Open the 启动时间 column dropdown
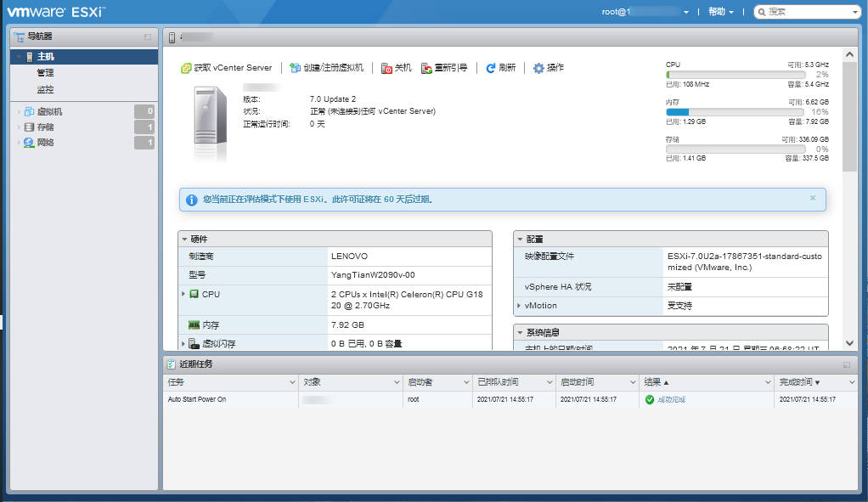 (633, 382)
